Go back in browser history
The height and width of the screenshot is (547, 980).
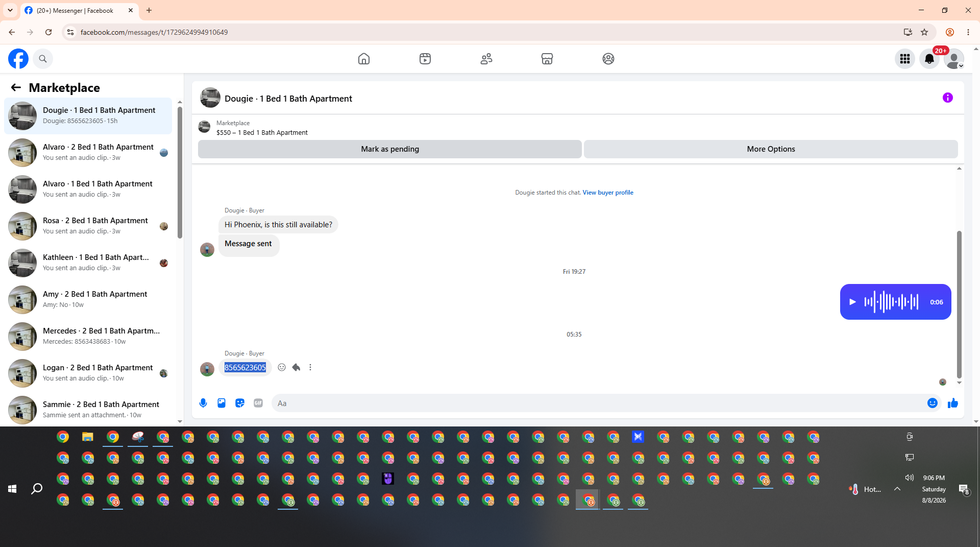[12, 32]
